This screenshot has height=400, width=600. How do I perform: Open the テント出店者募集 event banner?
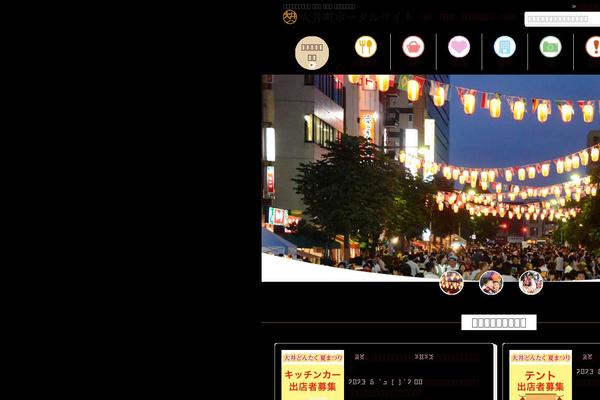click(540, 375)
